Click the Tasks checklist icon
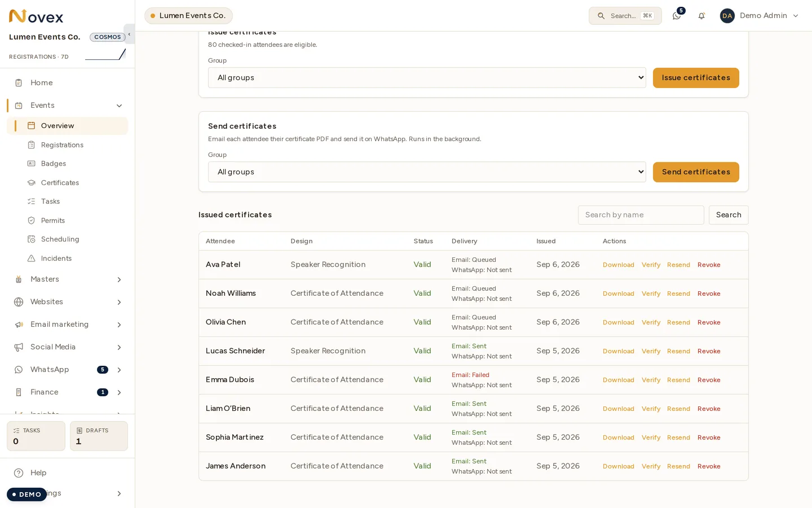 [x=32, y=202]
